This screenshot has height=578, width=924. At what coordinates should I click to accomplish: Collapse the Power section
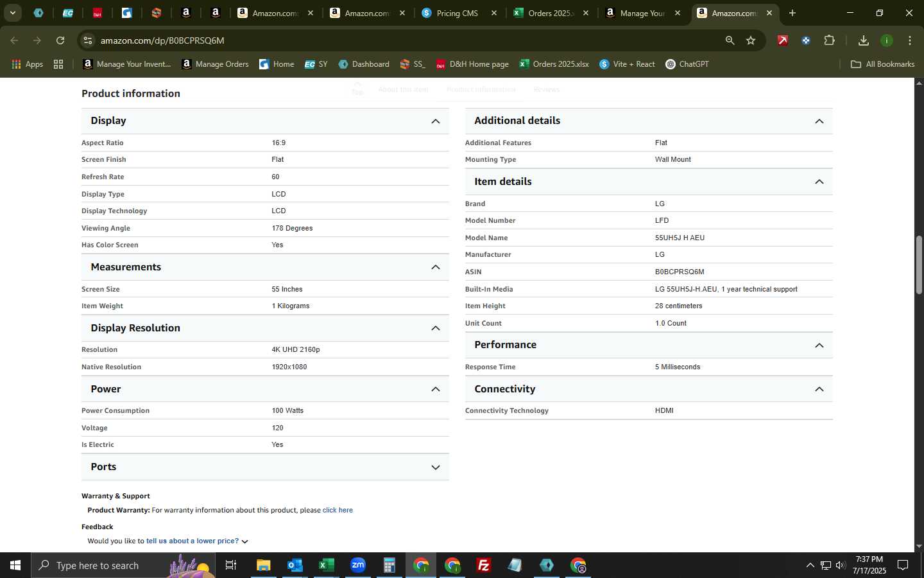coord(436,389)
